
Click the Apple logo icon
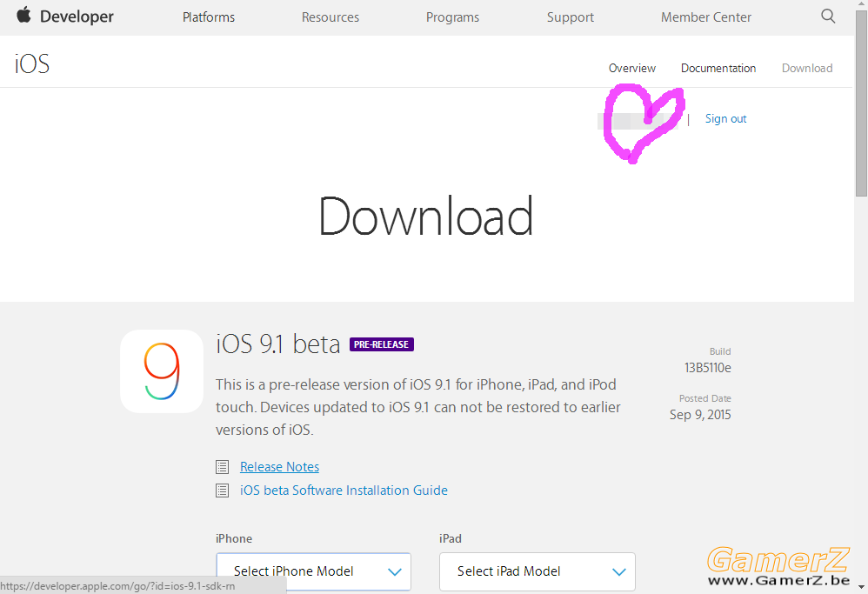23,15
